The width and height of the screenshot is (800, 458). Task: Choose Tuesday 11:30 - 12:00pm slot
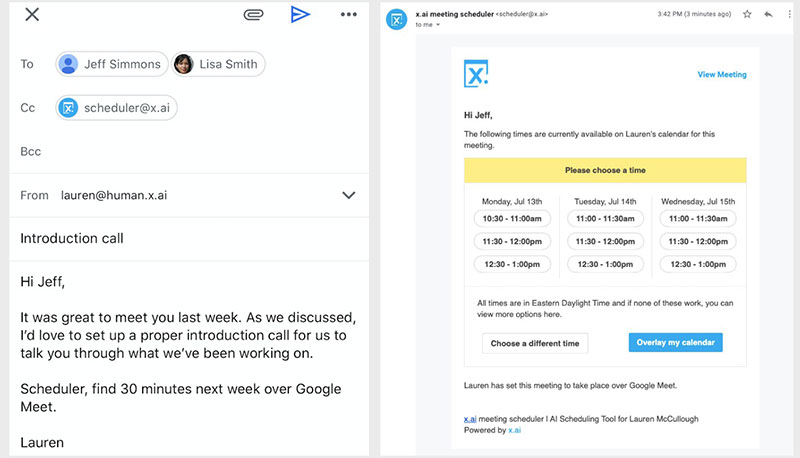[x=605, y=242]
